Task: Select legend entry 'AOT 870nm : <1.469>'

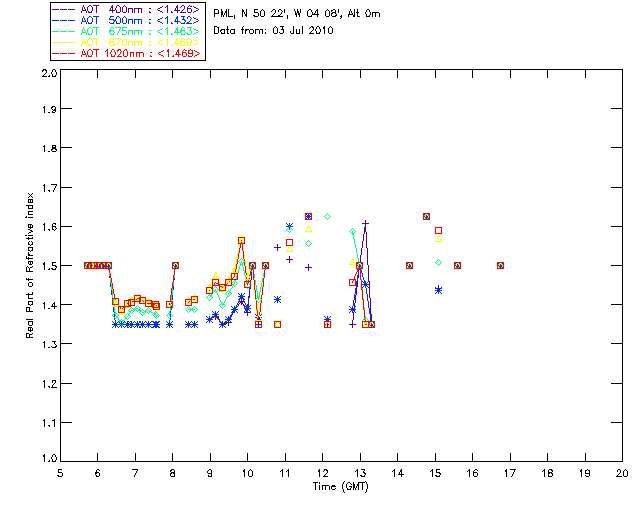Action: pyautogui.click(x=127, y=42)
